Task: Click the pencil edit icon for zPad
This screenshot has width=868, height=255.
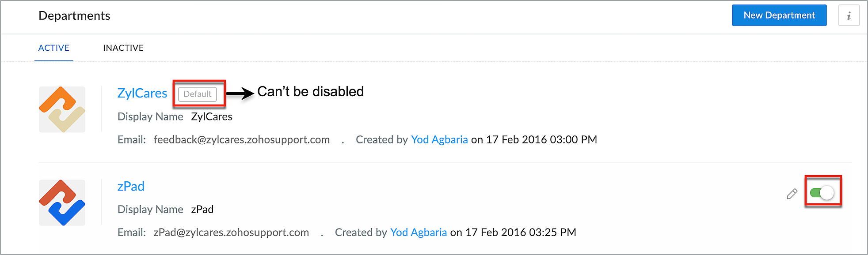Action: (792, 194)
